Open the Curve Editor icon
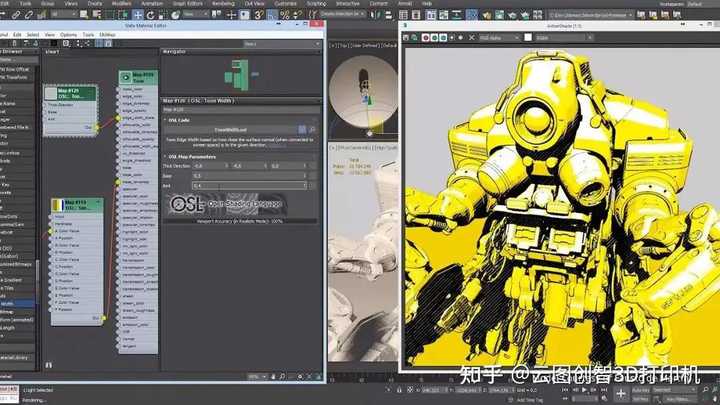The width and height of the screenshot is (720, 405). coord(444,15)
